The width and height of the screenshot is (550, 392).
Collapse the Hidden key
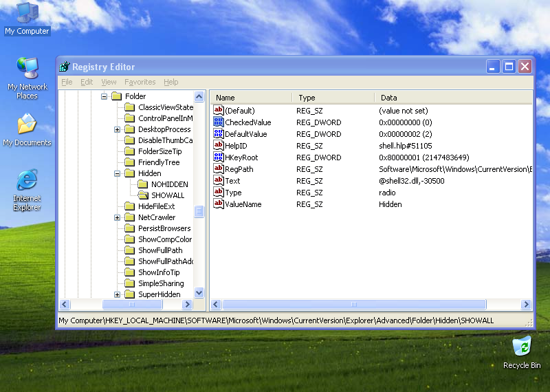coord(117,173)
